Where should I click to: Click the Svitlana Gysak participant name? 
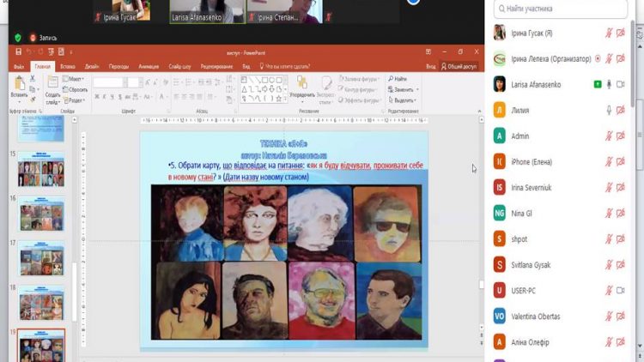point(531,265)
